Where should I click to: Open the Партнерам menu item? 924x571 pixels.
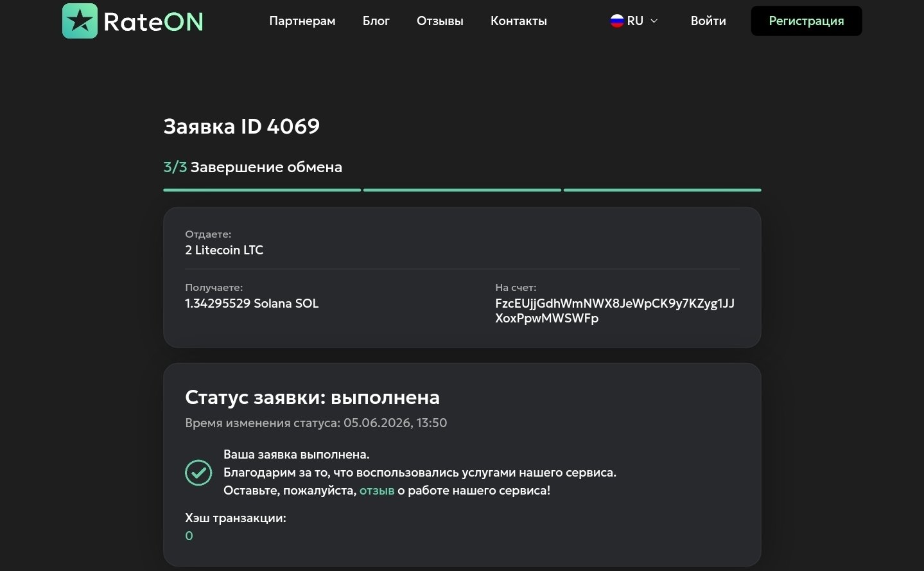[x=302, y=21]
